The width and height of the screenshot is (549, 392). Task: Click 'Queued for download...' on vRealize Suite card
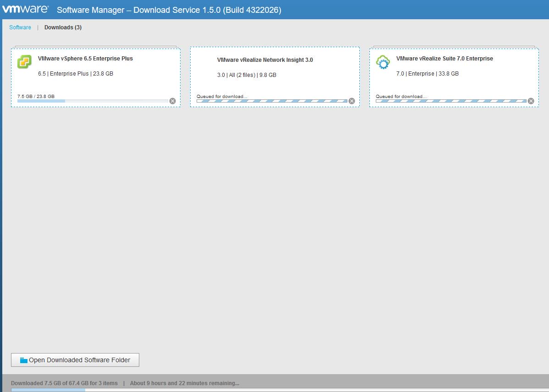coord(401,96)
